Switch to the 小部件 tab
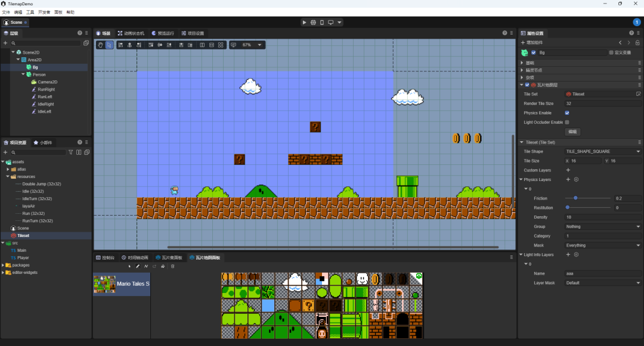 tap(43, 143)
